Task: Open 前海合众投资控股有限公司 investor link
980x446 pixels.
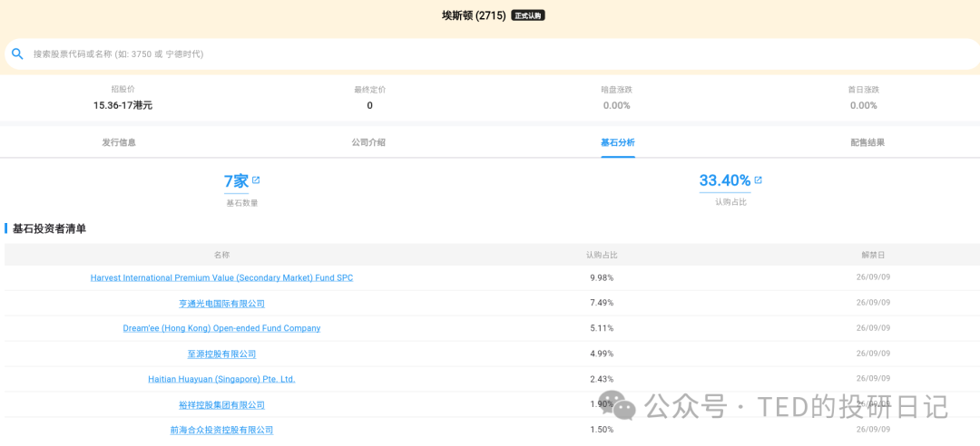Action: pyautogui.click(x=222, y=430)
